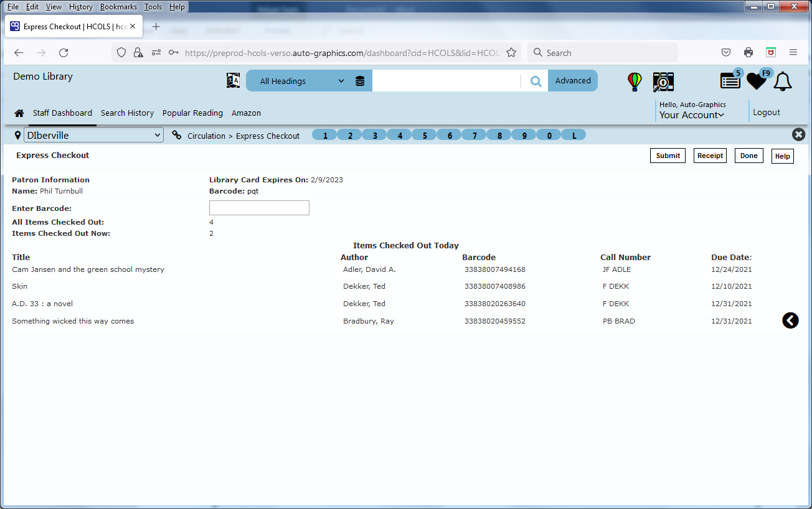Go back in Firefox
The width and height of the screenshot is (812, 509).
(19, 53)
